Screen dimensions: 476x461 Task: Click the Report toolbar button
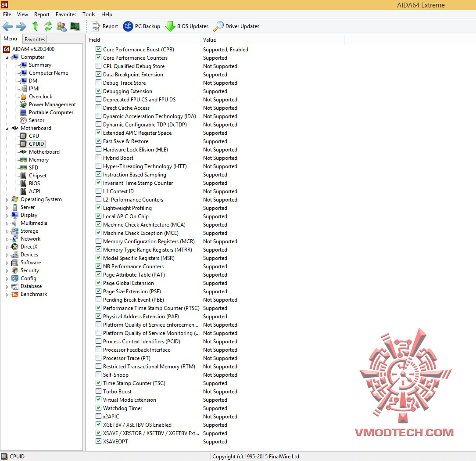point(104,26)
